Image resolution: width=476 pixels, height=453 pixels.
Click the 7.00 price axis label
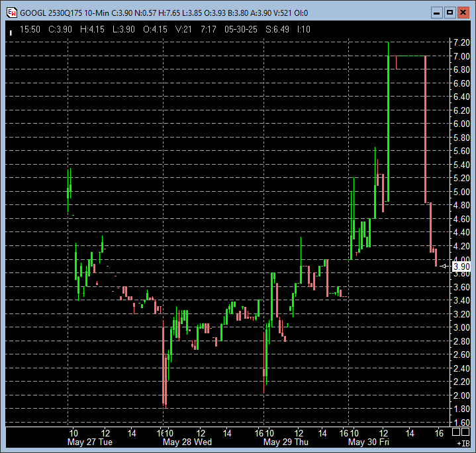coord(461,56)
